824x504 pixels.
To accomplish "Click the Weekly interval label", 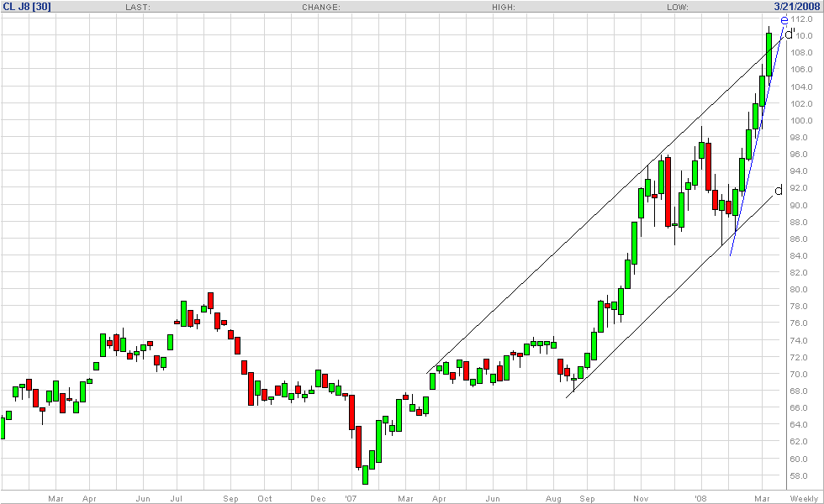I will [x=805, y=499].
